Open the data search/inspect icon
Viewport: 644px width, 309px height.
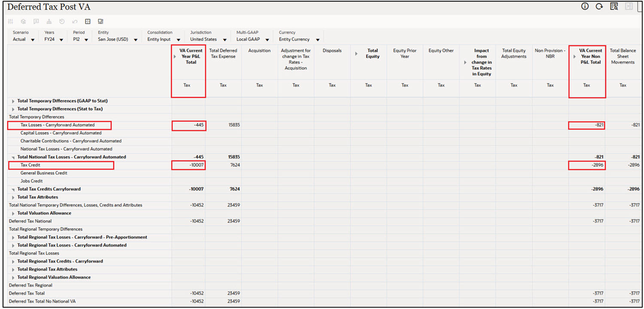pos(614,6)
